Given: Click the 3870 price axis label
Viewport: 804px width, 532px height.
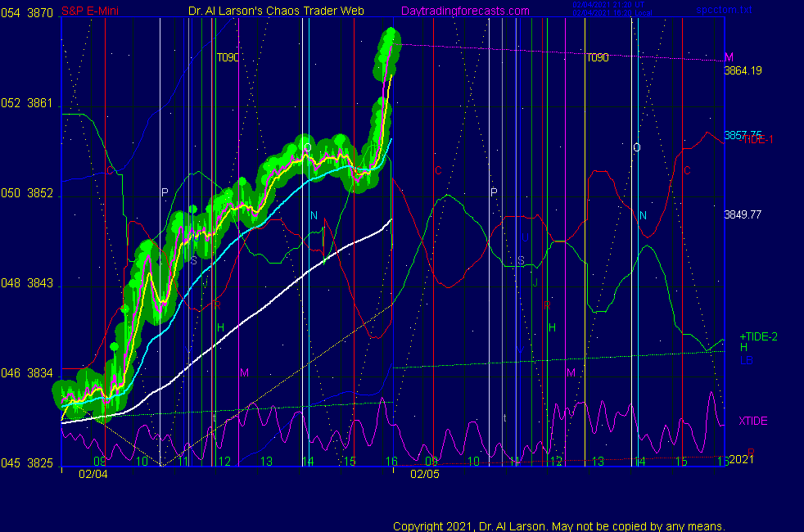Looking at the screenshot, I should click(39, 13).
